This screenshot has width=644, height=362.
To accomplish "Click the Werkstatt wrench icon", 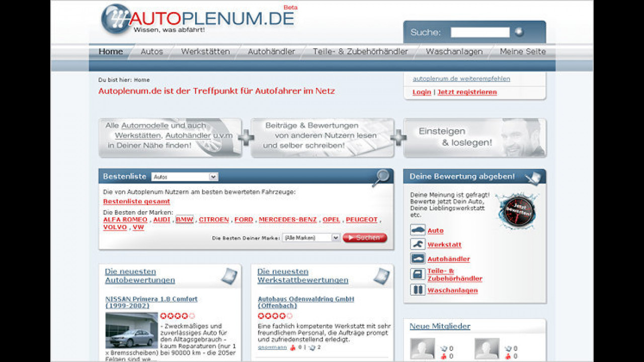I will coord(417,244).
